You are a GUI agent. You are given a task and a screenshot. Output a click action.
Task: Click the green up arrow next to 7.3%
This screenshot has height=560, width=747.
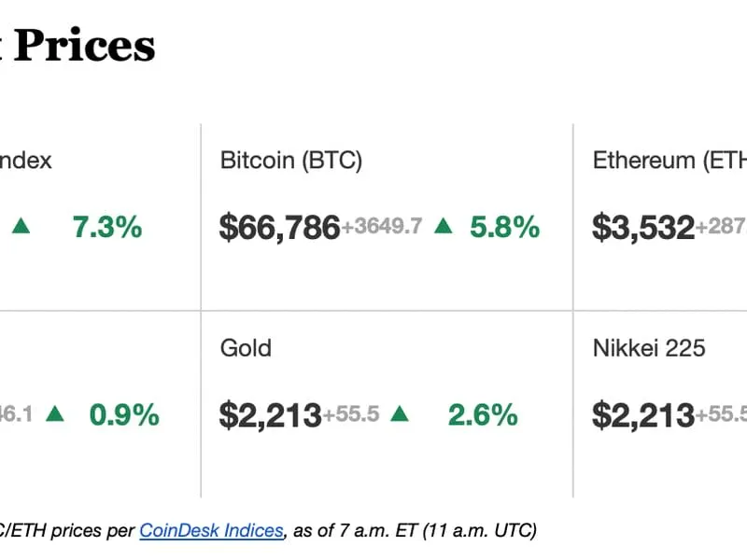coord(21,226)
